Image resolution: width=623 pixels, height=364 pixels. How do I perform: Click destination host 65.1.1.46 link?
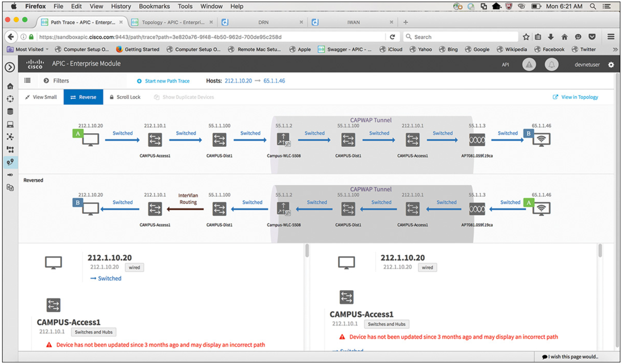(x=274, y=81)
